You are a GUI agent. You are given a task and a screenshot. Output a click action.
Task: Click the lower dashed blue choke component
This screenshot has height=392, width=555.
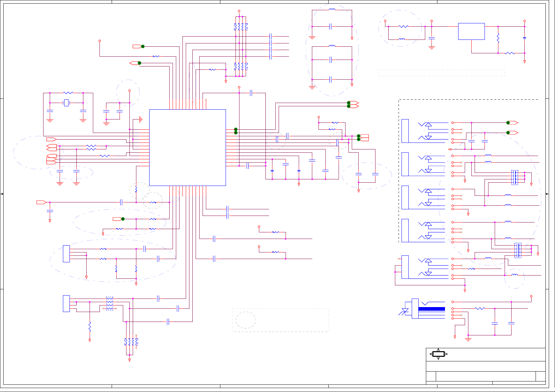518,250
